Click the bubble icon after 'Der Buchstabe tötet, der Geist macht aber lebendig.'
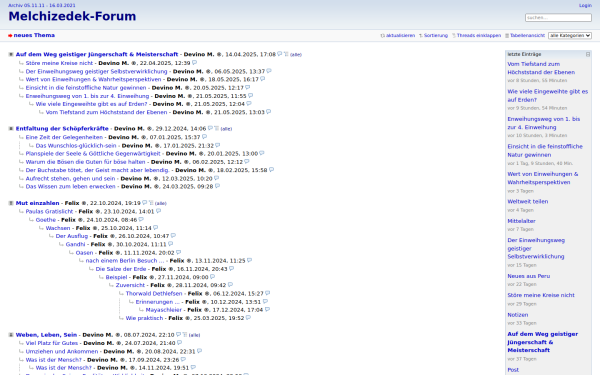This screenshot has width=600, height=375. 271,170
